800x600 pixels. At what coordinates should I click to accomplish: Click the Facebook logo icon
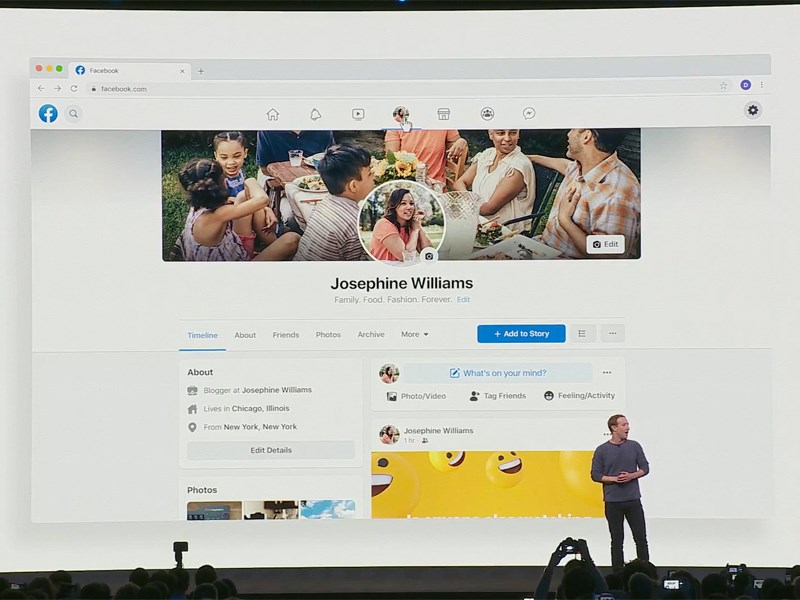click(48, 113)
